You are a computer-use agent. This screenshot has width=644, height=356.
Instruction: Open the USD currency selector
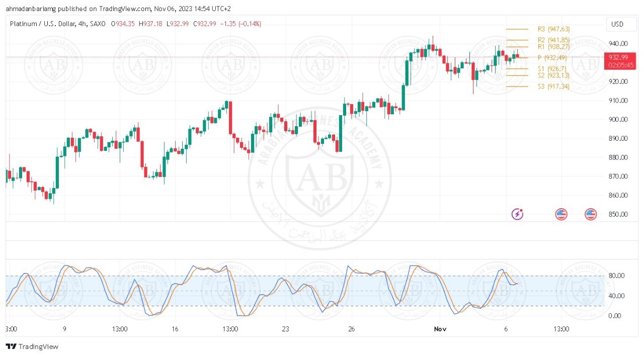click(617, 24)
